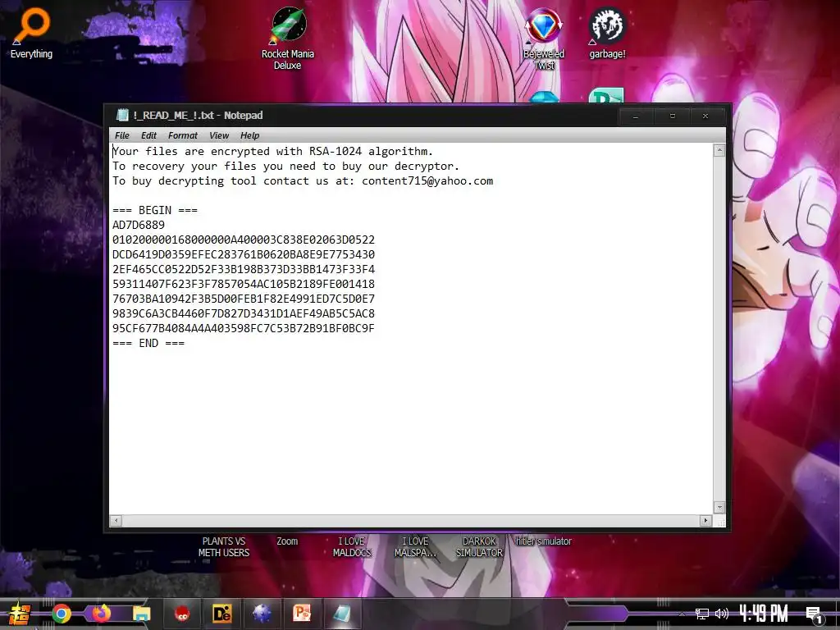
Task: Open PowerPoint from the taskbar
Action: 302,614
